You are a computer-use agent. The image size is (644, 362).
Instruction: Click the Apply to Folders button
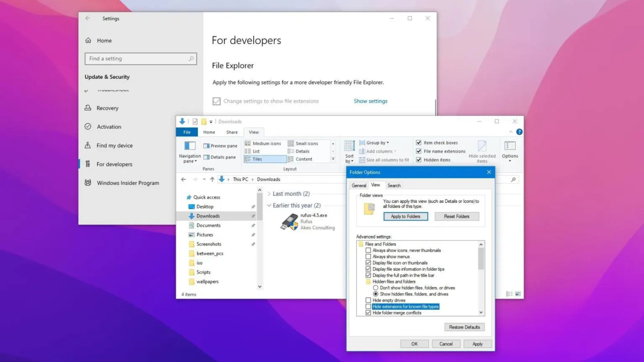click(x=405, y=216)
